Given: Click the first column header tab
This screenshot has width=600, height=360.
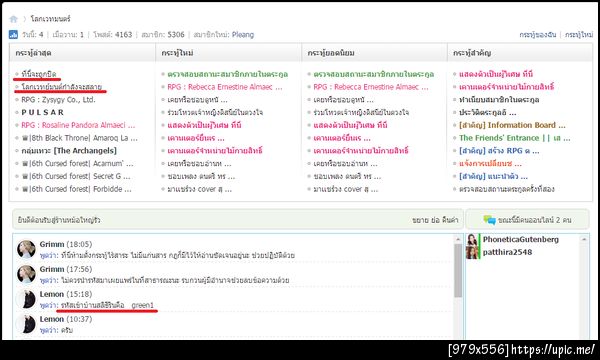Looking at the screenshot, I should coord(82,53).
